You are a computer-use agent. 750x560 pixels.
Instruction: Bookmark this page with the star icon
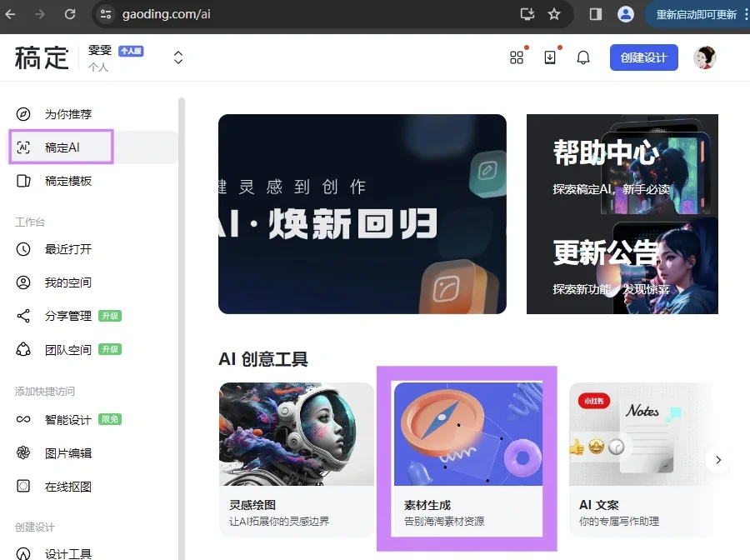(554, 14)
